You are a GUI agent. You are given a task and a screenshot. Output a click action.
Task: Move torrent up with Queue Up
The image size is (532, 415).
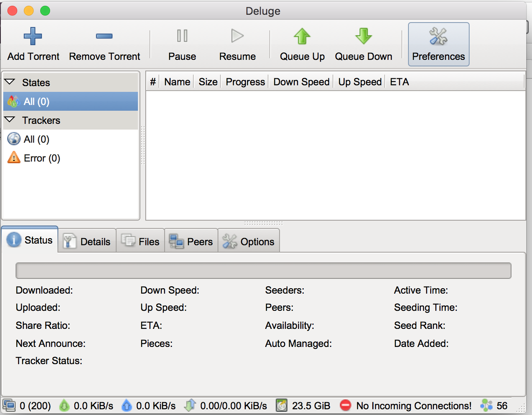[302, 44]
